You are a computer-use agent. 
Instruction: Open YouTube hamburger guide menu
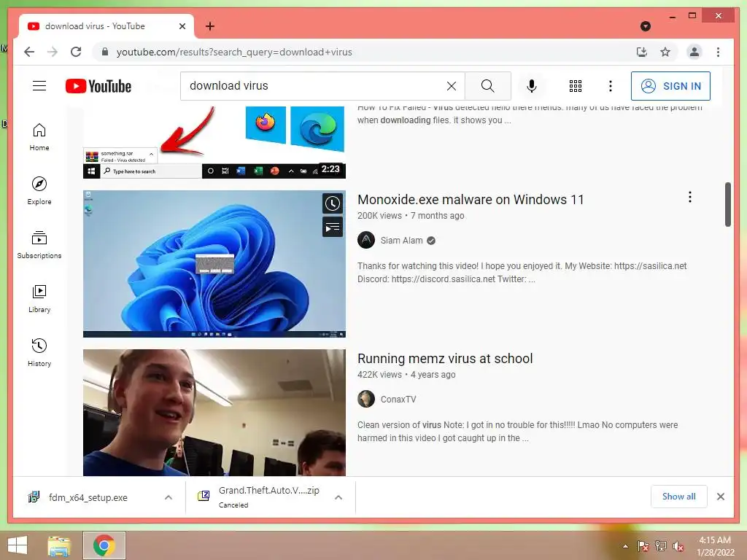39,86
